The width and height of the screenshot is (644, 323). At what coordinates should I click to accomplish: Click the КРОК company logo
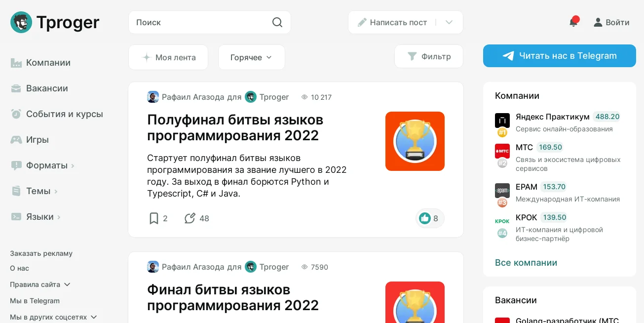[502, 221]
